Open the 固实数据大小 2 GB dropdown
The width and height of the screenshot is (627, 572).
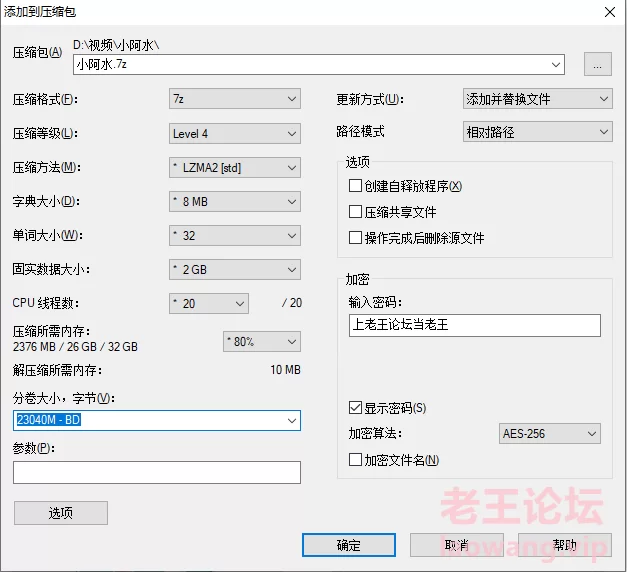[235, 270]
